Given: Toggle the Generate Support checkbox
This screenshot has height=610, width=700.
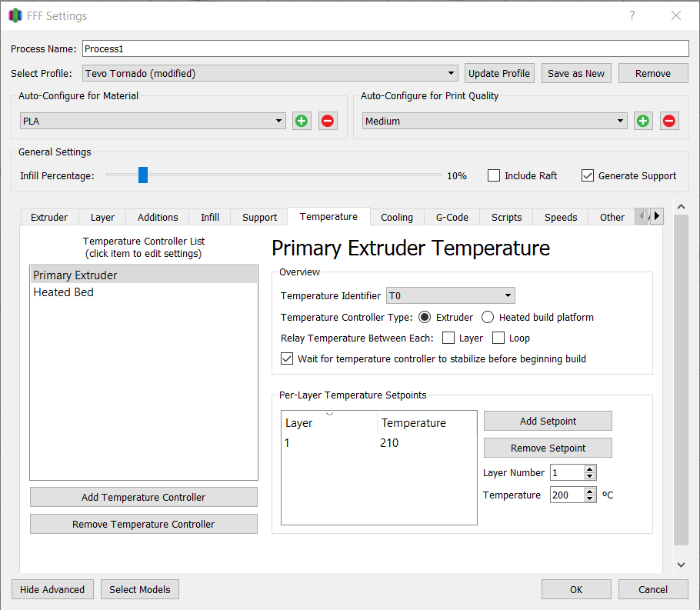Looking at the screenshot, I should click(588, 175).
